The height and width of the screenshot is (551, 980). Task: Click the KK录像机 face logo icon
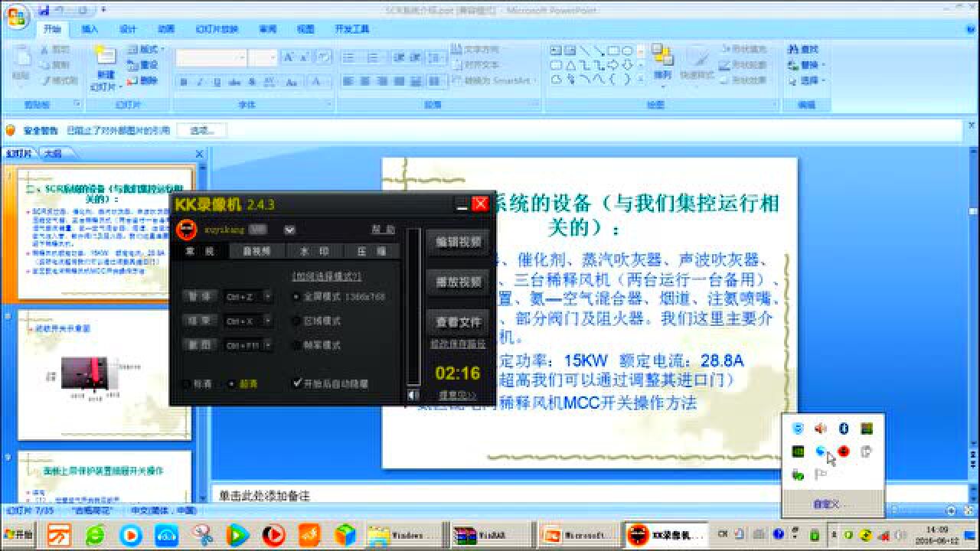(185, 227)
